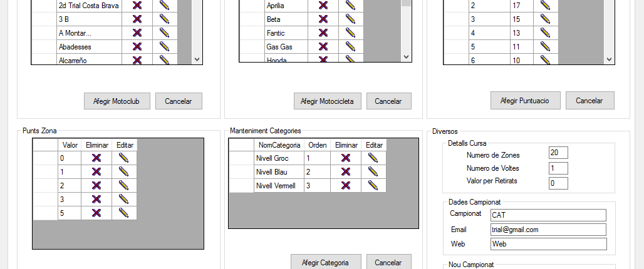Delete the Nivell Blau category
Image resolution: width=644 pixels, height=269 pixels.
tap(345, 171)
